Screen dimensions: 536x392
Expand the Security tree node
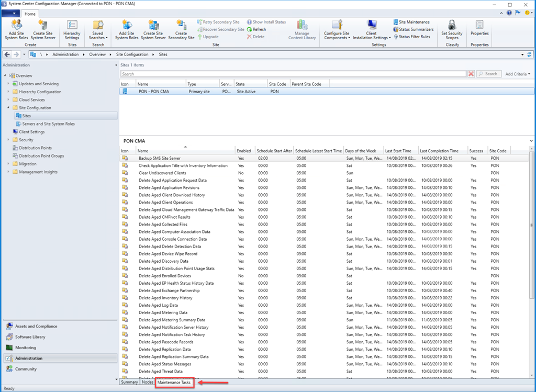click(8, 140)
